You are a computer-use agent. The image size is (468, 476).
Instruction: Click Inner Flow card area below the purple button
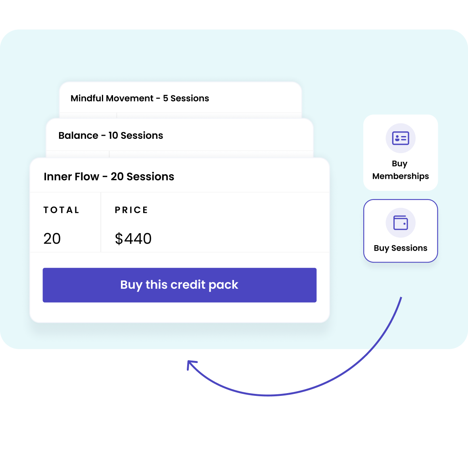coord(179,312)
